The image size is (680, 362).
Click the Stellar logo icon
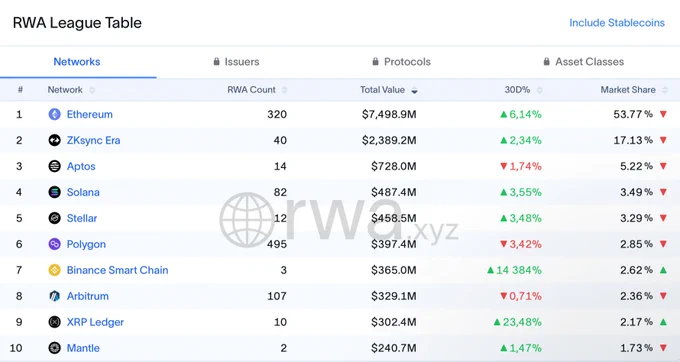coord(54,218)
